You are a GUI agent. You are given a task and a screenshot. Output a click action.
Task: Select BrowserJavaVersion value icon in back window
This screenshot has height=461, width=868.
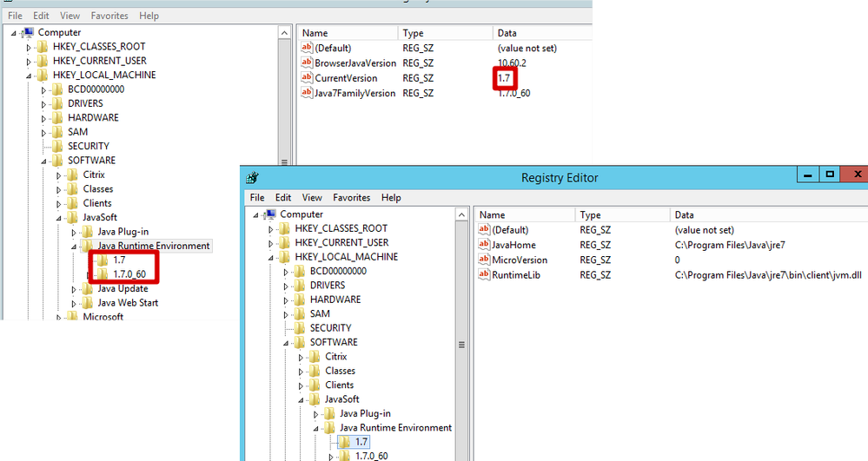point(308,63)
